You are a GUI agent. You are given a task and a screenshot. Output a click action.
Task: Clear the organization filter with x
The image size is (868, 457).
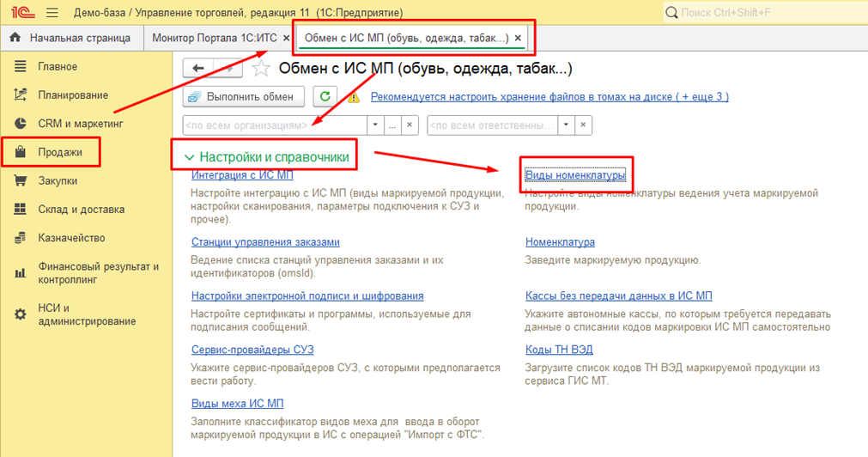[409, 125]
